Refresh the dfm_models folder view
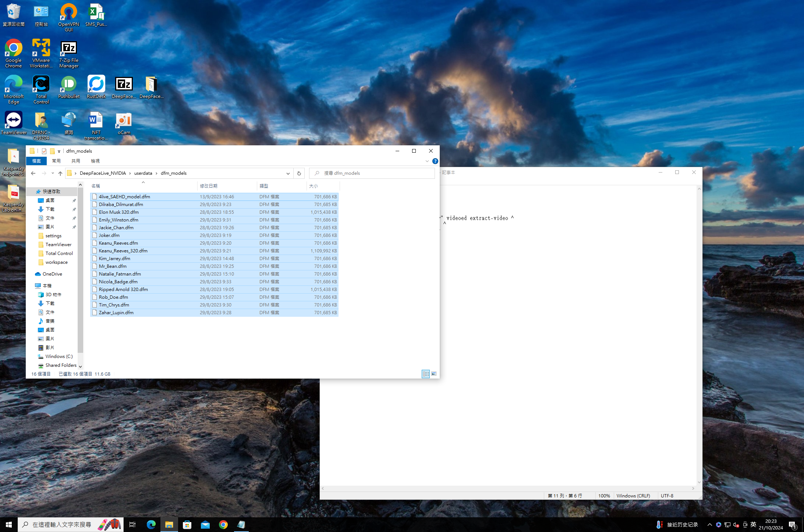 tap(299, 173)
